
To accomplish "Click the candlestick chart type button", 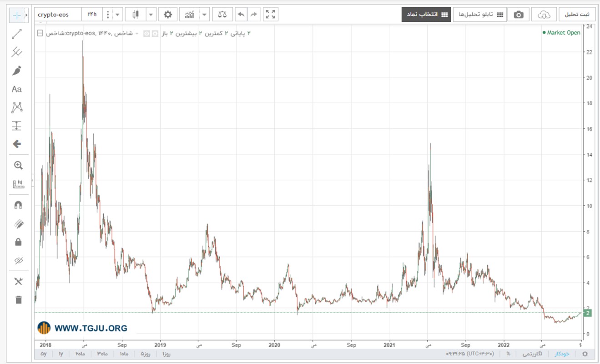I will [x=136, y=15].
